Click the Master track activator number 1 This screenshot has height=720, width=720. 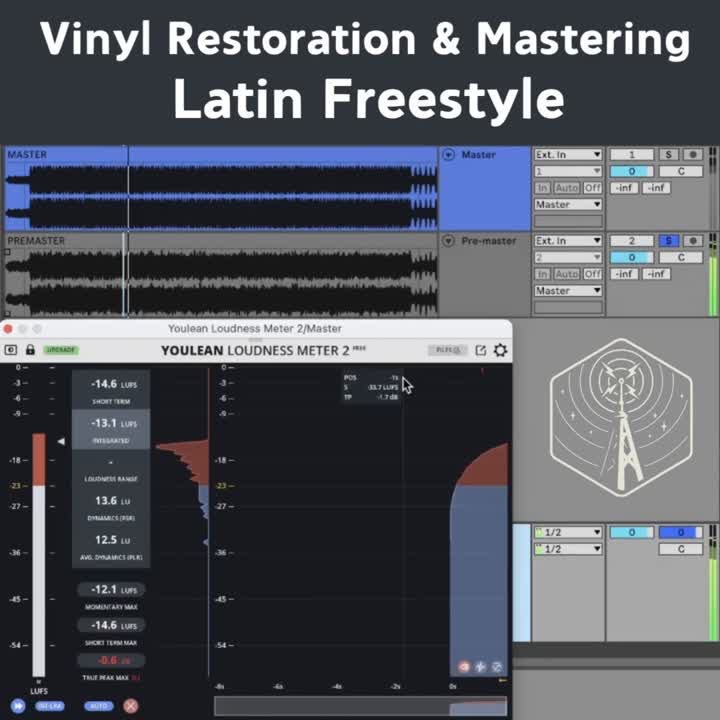[632, 155]
